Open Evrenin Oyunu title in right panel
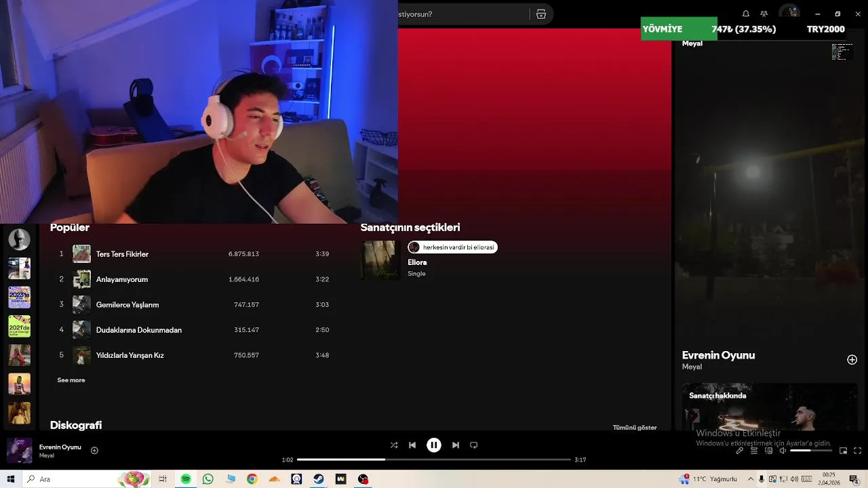 tap(718, 355)
